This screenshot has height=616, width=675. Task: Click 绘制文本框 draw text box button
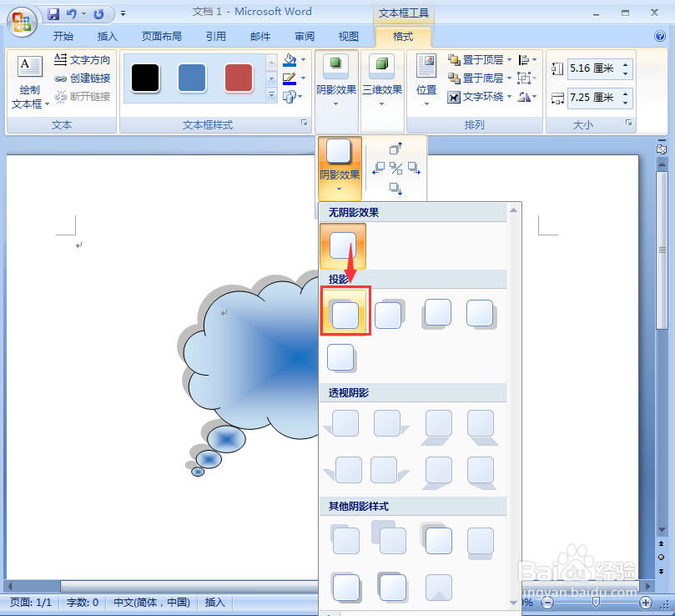coord(29,82)
